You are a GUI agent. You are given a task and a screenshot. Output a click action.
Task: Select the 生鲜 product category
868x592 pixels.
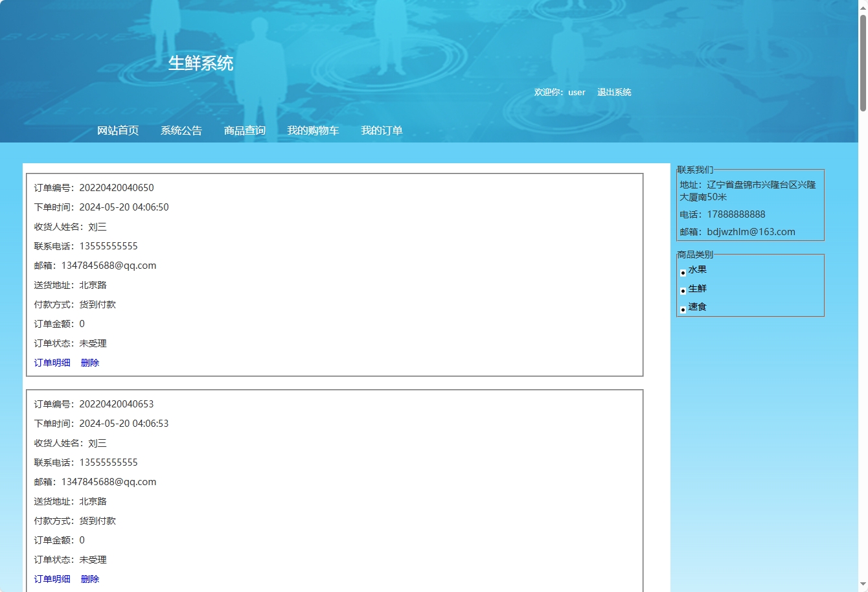click(x=697, y=289)
